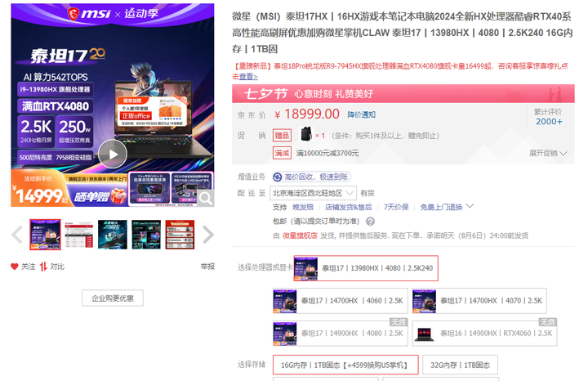This screenshot has width=588, height=381.
Task: Open the magnifier zoom icon on product image
Action: 206,198
